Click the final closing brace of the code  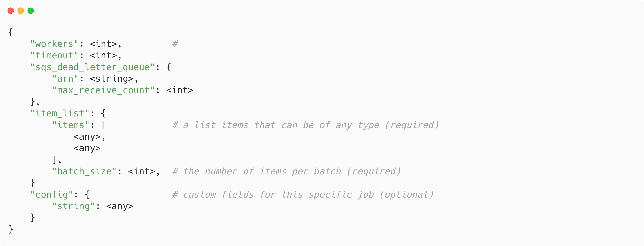tap(11, 229)
